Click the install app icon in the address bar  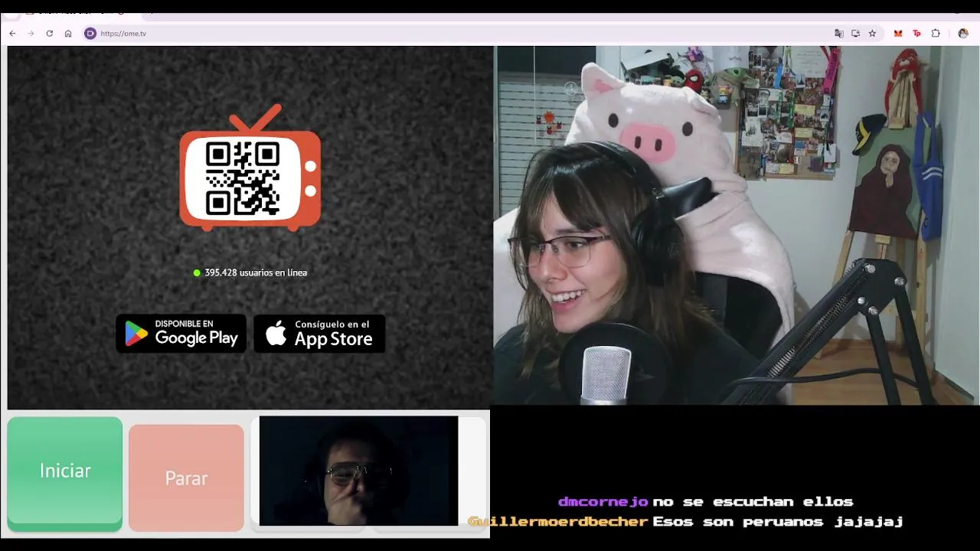click(x=855, y=34)
